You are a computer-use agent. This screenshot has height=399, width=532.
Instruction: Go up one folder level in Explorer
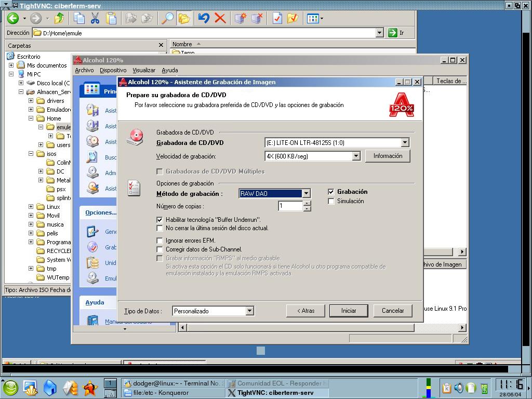click(x=59, y=18)
